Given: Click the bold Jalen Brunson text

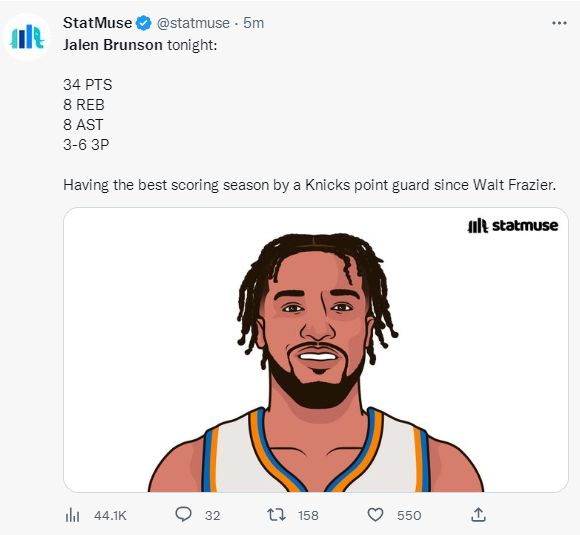Looking at the screenshot, I should tap(113, 45).
